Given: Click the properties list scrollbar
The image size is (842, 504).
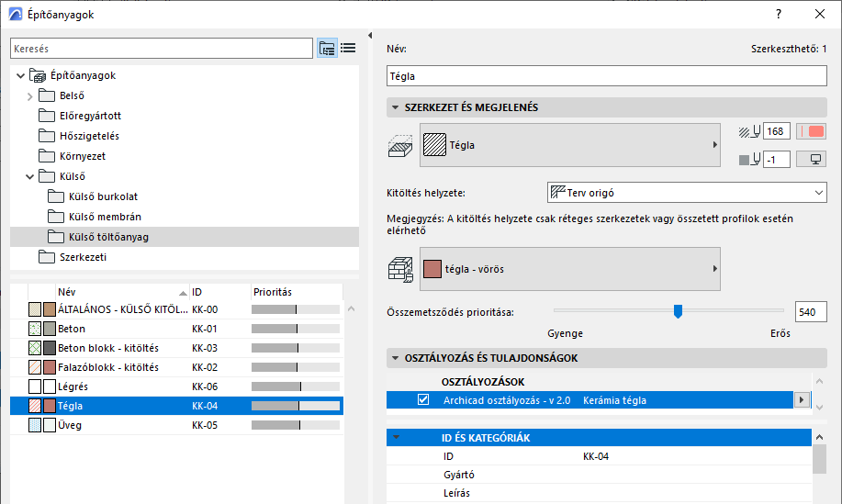Looking at the screenshot, I should coord(819,459).
